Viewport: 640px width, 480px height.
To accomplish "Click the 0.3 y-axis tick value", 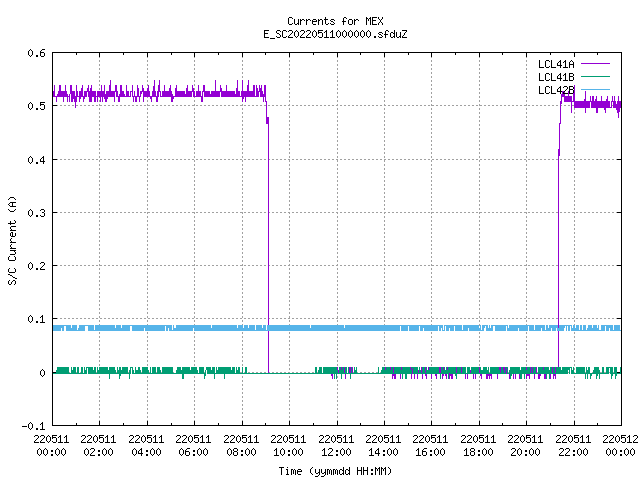I will point(36,213).
